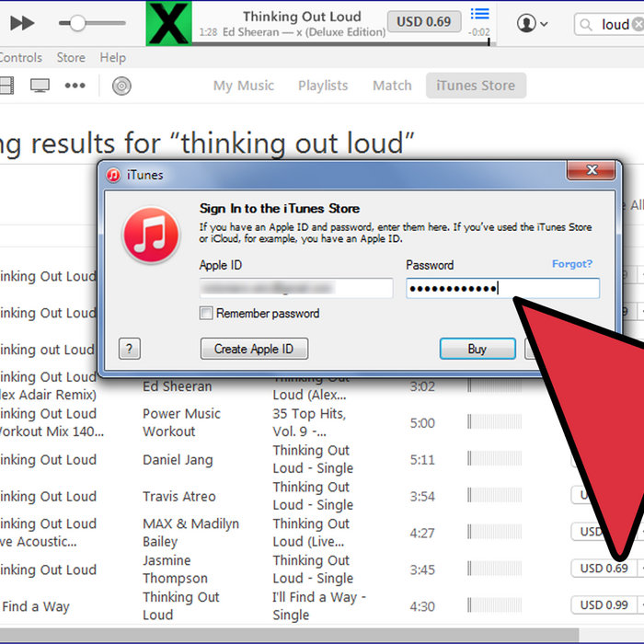This screenshot has width=644, height=644.
Task: Click the popularity bar of the 5:00 song
Action: (495, 421)
